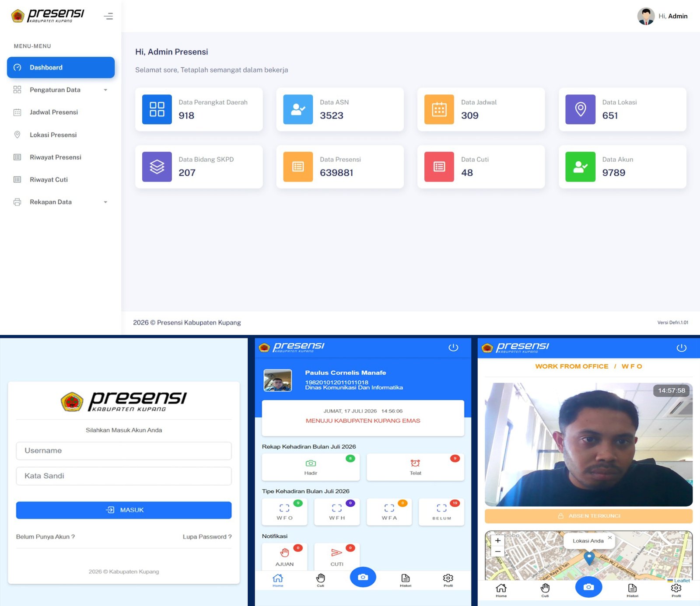Click the Lupa Password link
The width and height of the screenshot is (700, 606).
(207, 537)
